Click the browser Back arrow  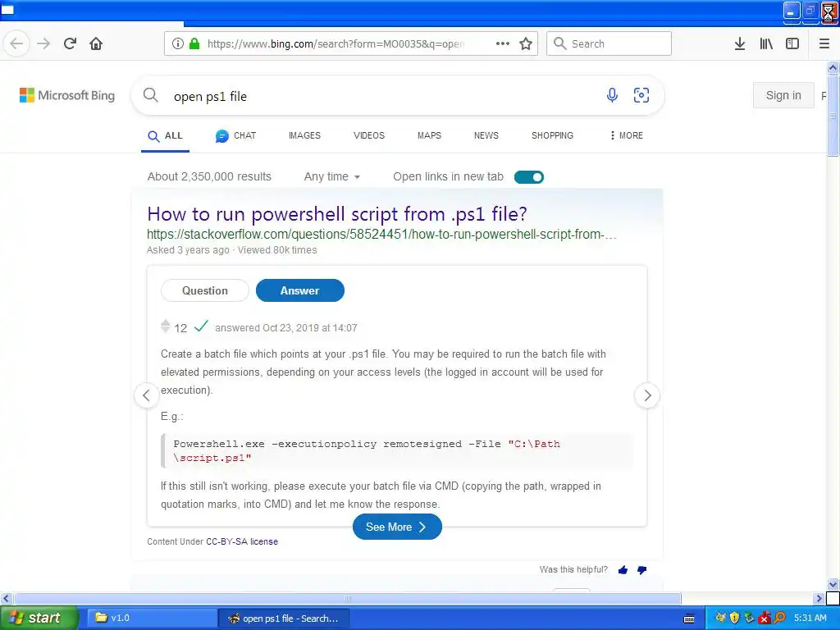point(16,43)
